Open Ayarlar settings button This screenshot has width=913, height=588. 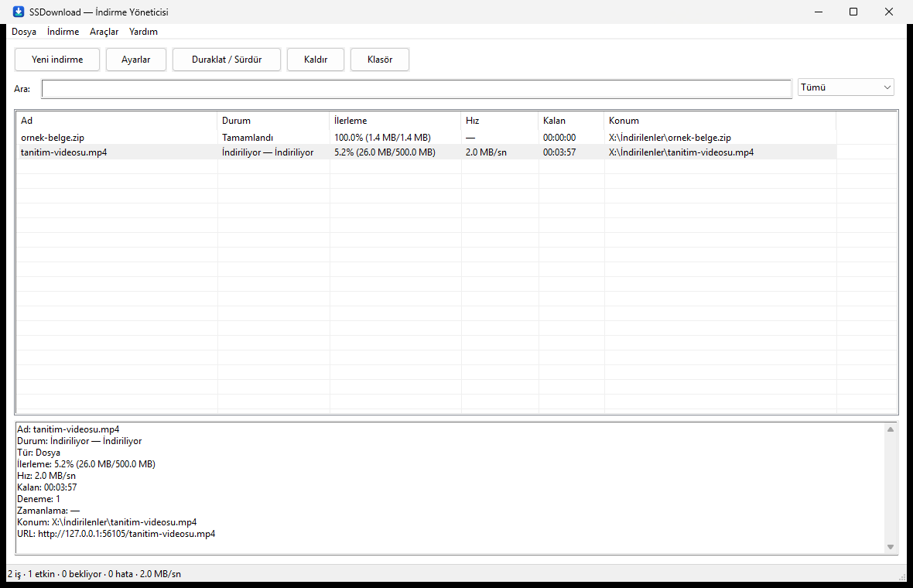[135, 60]
